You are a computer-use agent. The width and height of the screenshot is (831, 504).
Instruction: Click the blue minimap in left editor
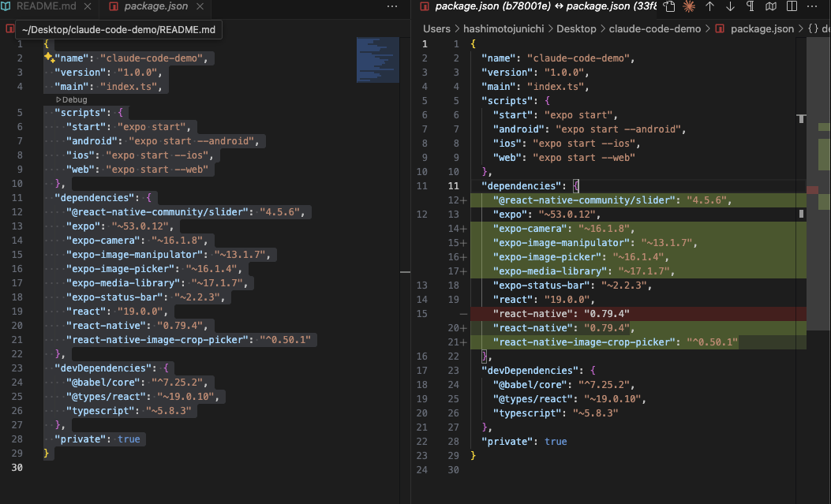(377, 60)
